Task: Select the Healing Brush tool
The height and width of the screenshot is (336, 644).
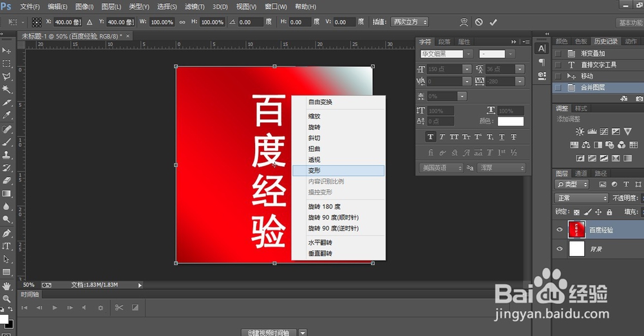Action: coord(6,129)
